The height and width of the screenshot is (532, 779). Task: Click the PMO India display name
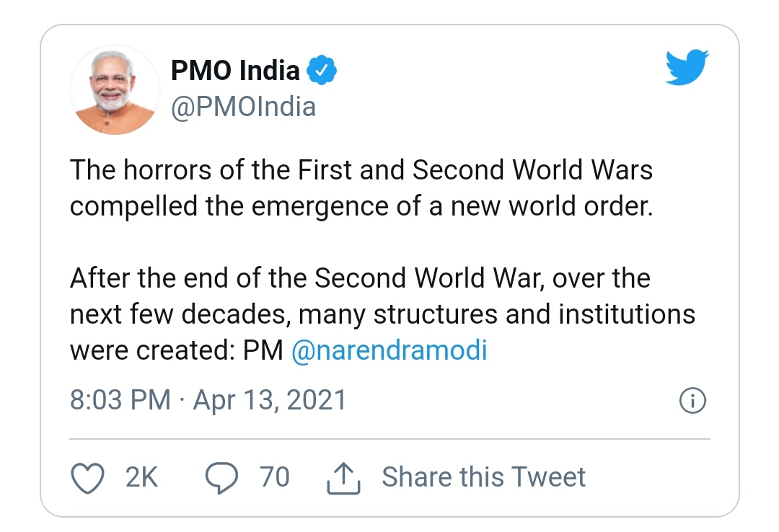pyautogui.click(x=235, y=70)
